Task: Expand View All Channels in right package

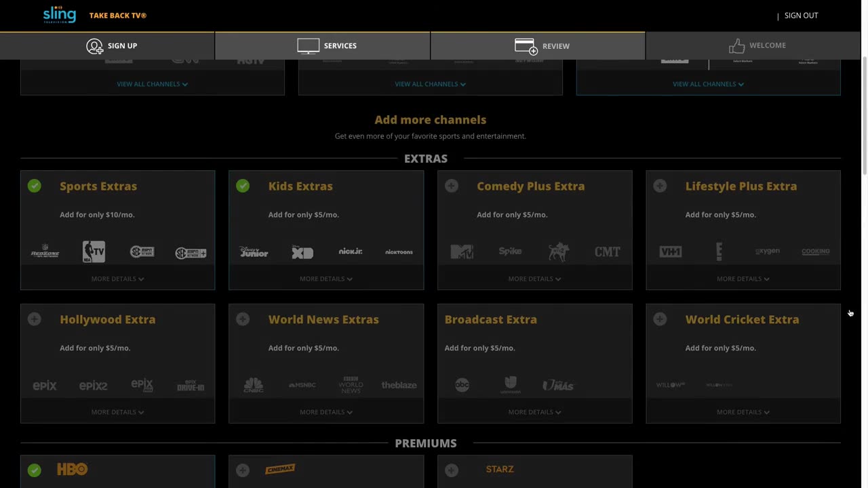Action: pyautogui.click(x=709, y=84)
